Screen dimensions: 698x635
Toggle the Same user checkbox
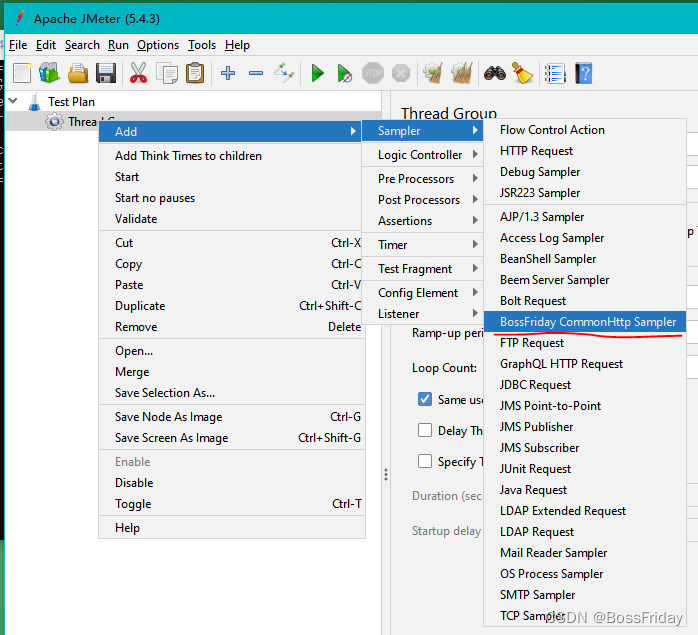point(425,399)
